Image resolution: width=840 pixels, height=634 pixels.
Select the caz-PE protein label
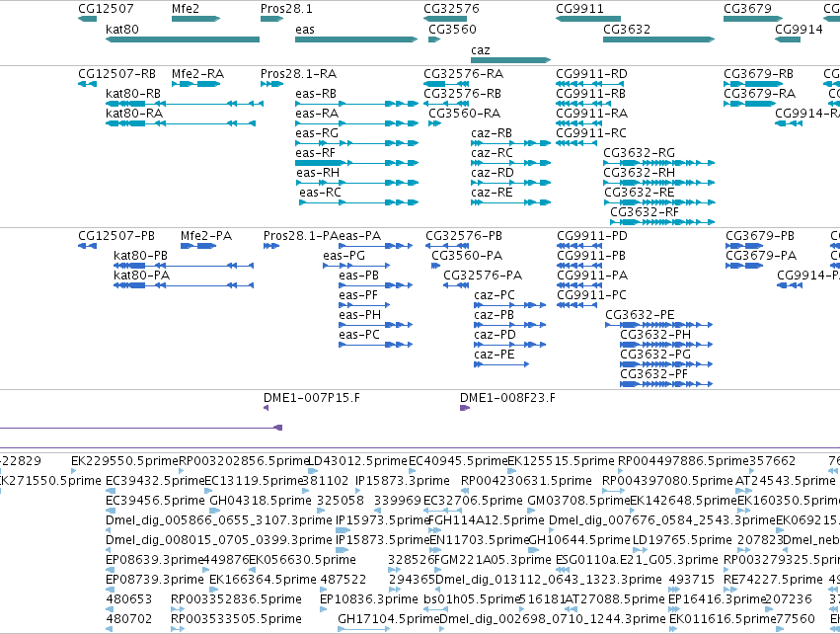pos(495,355)
